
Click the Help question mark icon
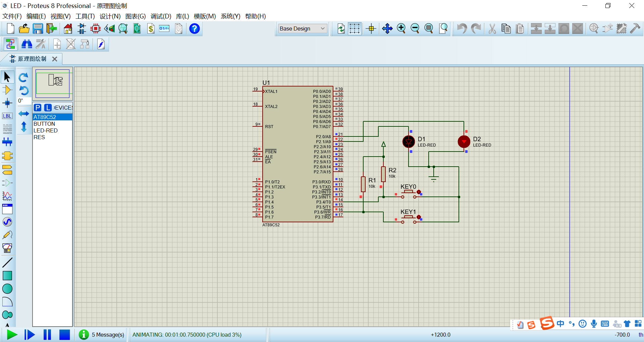(194, 29)
